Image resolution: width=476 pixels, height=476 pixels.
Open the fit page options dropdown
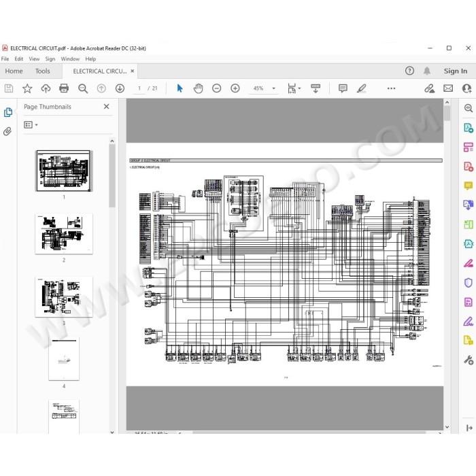click(294, 88)
